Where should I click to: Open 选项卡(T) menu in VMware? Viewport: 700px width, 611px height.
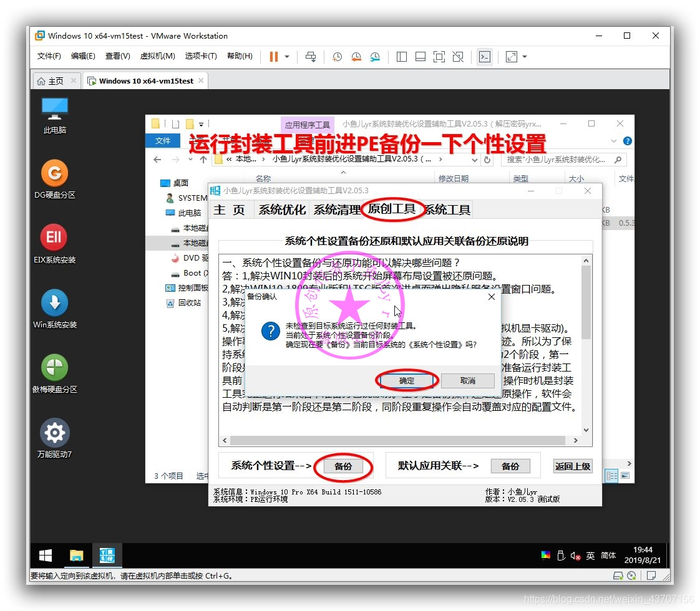201,55
